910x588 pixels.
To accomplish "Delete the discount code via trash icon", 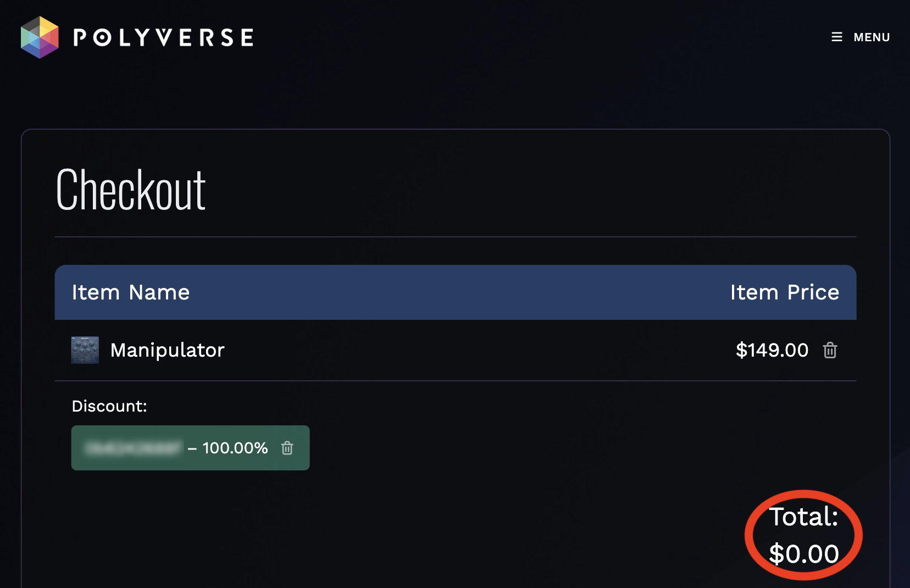I will pos(287,448).
